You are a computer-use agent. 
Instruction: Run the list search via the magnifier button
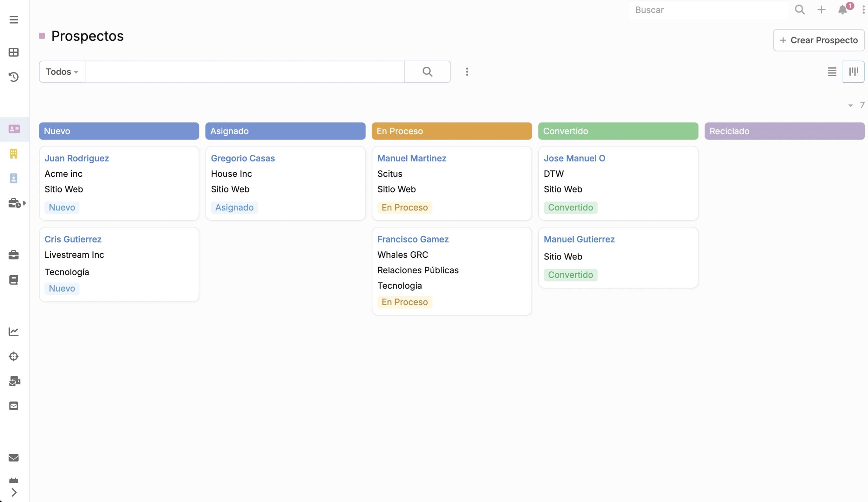(428, 71)
